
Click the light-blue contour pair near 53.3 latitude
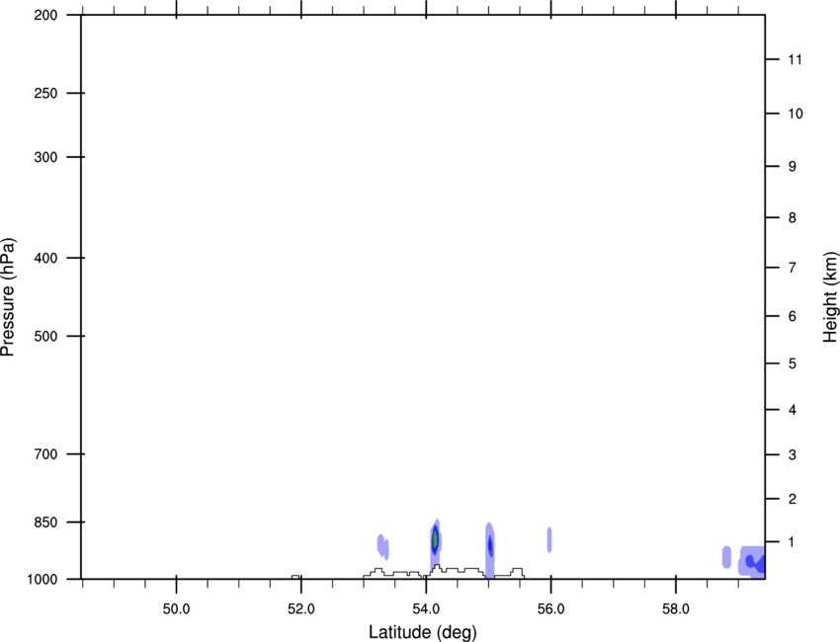point(383,547)
